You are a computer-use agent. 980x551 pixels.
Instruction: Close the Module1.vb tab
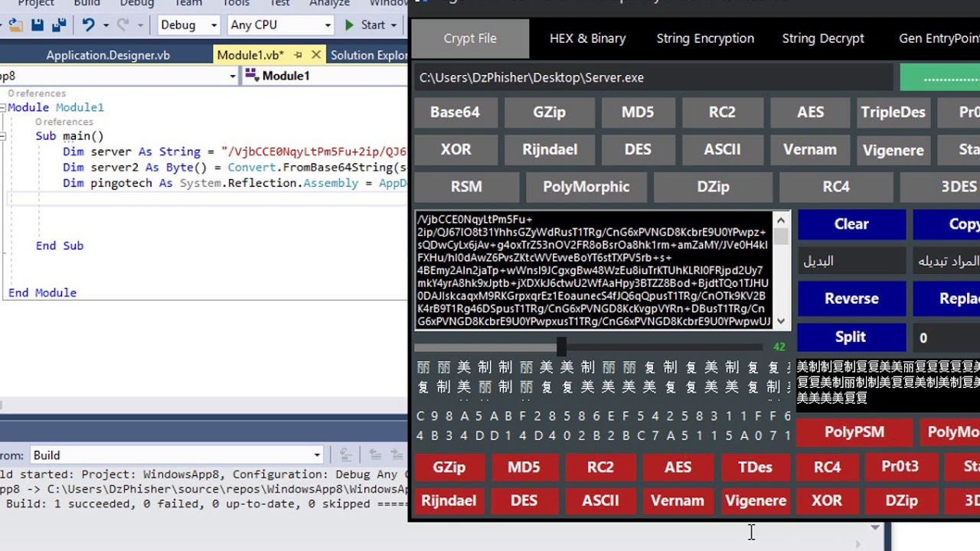[x=315, y=55]
